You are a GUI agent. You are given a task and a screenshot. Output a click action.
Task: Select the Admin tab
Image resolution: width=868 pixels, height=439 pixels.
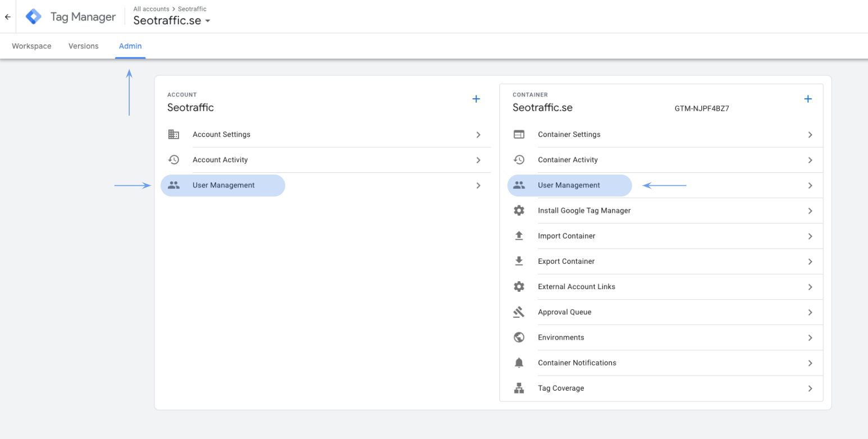[x=130, y=46]
